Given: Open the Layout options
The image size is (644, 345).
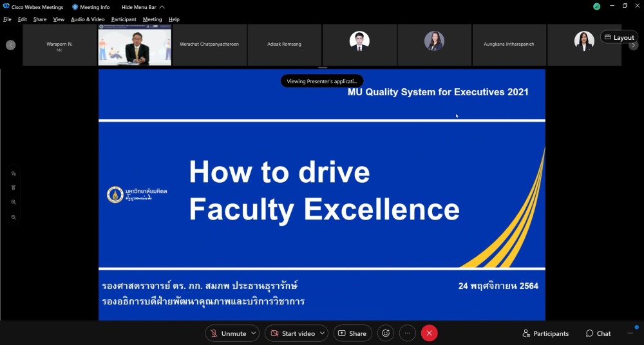Looking at the screenshot, I should 619,37.
